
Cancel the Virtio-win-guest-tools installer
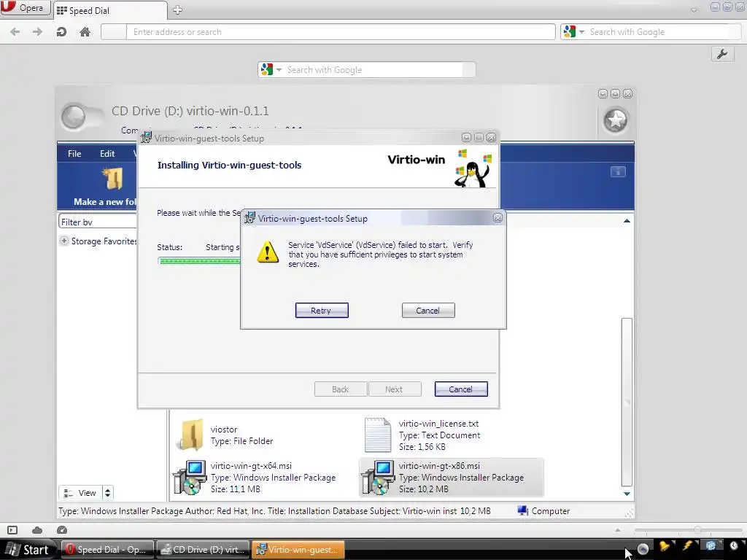461,389
